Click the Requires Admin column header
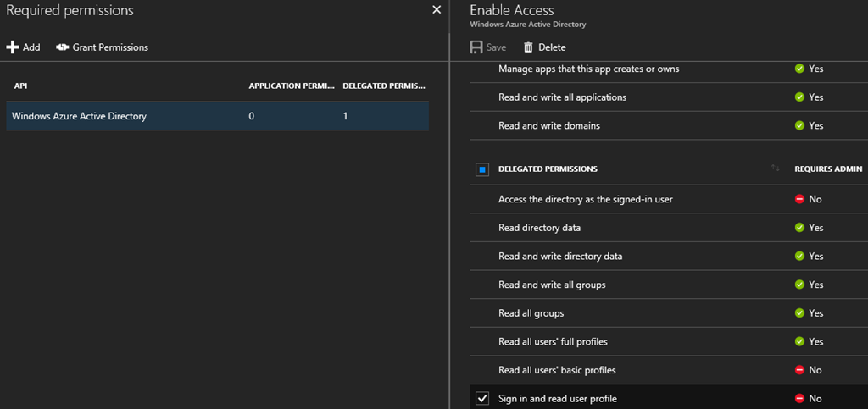The height and width of the screenshot is (409, 868). pyautogui.click(x=827, y=169)
